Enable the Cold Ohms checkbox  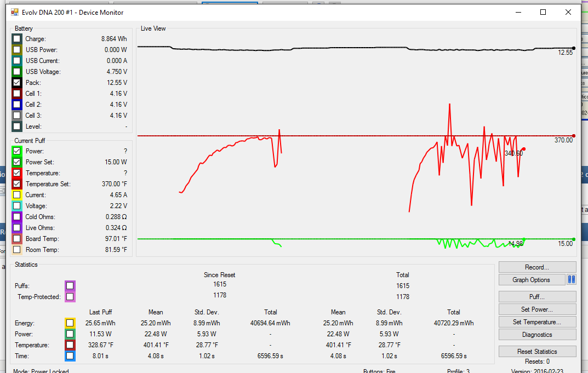(17, 217)
